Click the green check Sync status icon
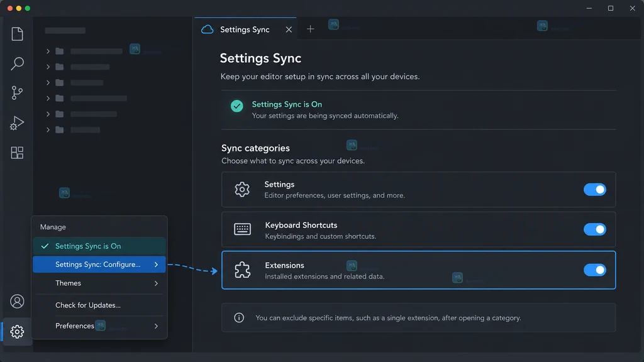644x362 pixels. (236, 106)
